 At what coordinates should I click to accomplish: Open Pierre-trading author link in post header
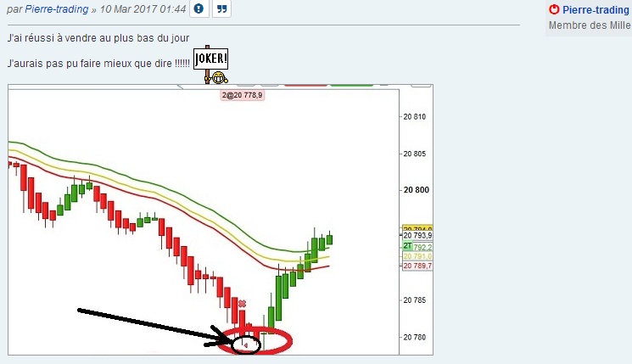coord(57,9)
